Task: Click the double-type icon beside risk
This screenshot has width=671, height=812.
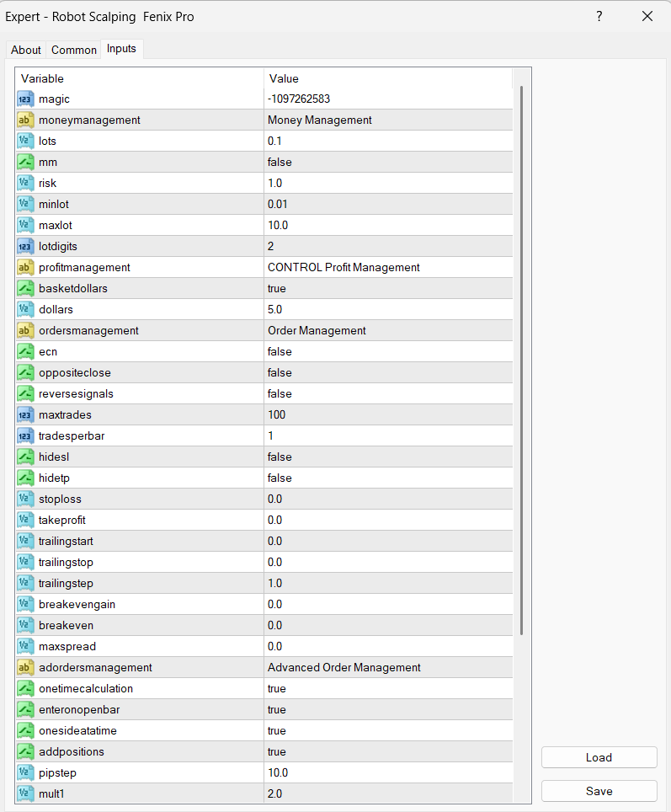Action: coord(25,184)
